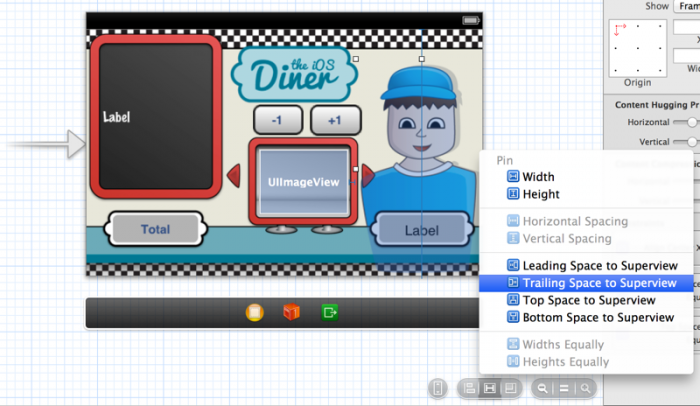This screenshot has height=406, width=700.
Task: Select the Label under the character
Action: [421, 230]
